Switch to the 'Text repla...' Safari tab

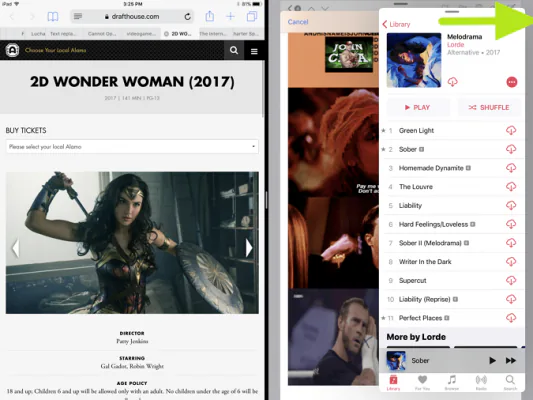[x=63, y=34]
